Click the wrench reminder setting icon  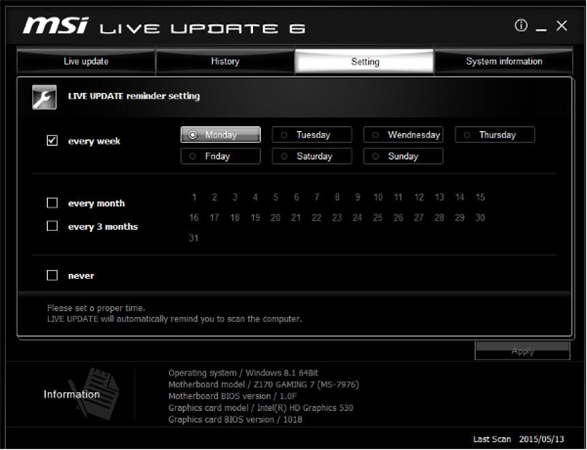(44, 97)
